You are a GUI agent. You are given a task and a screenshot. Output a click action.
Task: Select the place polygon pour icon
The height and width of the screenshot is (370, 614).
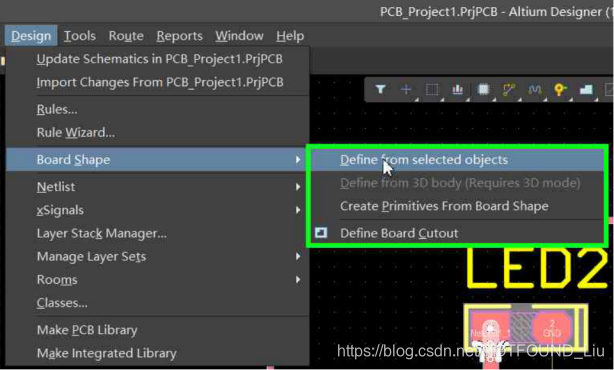[586, 90]
